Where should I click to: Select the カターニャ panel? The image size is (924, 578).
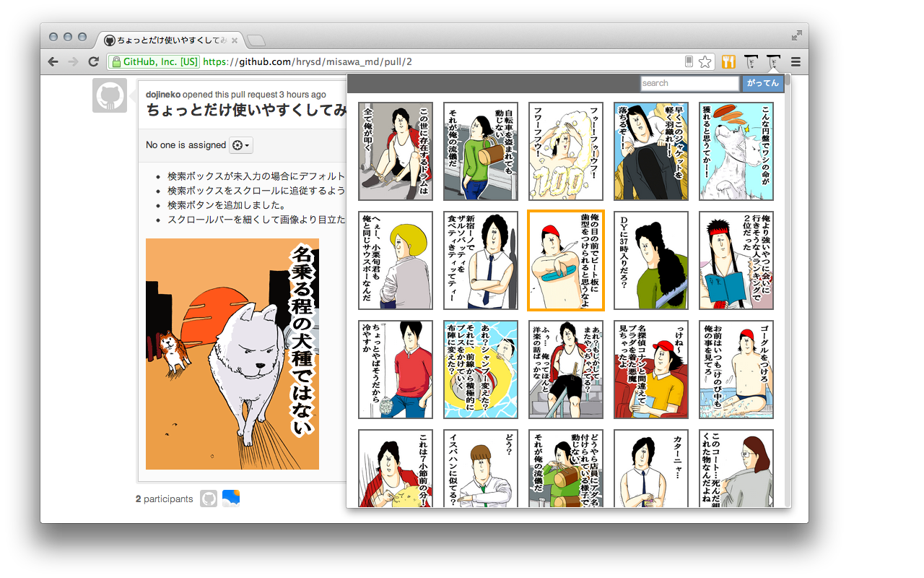(651, 468)
